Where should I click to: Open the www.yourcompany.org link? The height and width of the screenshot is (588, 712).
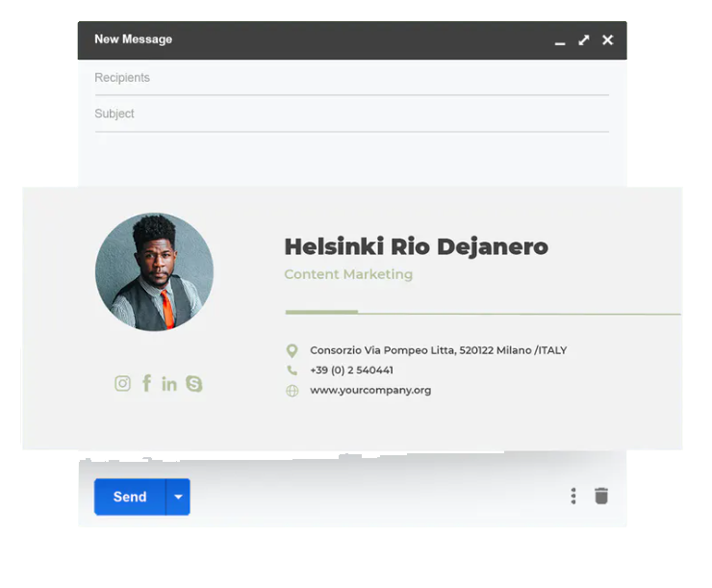click(x=370, y=391)
